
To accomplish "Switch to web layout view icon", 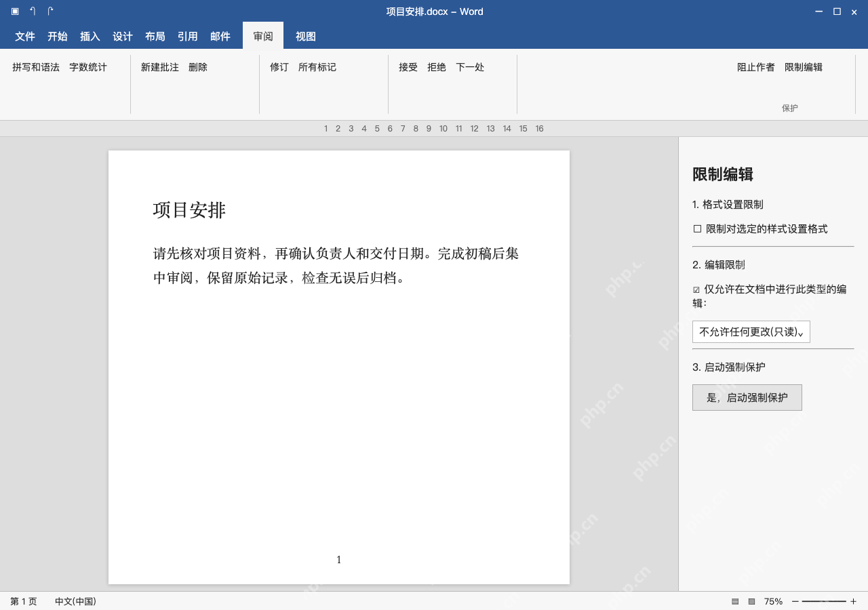I will (x=751, y=601).
